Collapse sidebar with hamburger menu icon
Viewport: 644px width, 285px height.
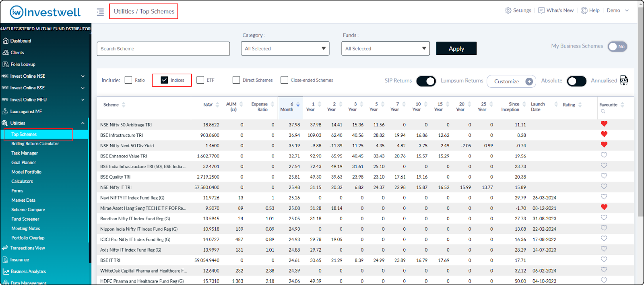[100, 12]
